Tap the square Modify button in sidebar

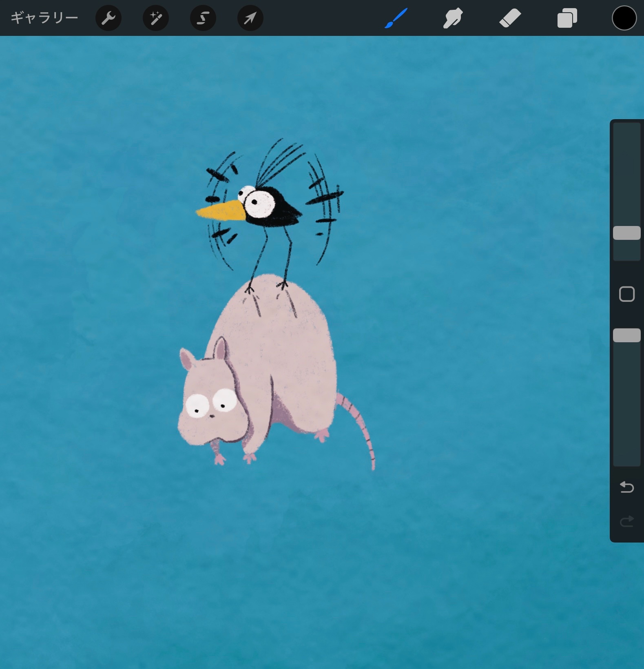click(626, 294)
